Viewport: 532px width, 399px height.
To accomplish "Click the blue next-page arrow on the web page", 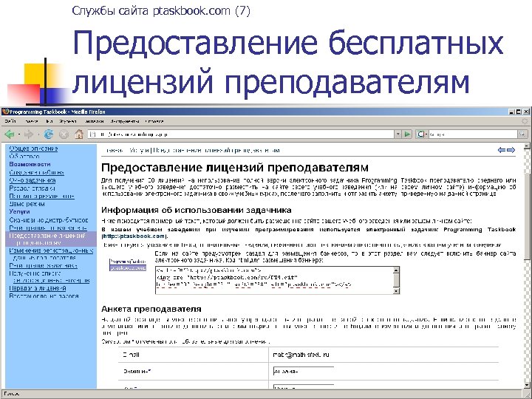I will (x=511, y=150).
